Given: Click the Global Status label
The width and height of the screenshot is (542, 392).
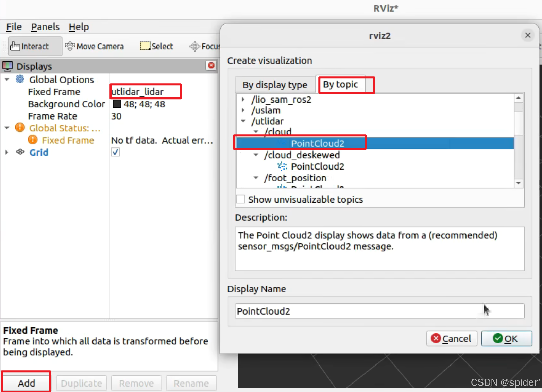Looking at the screenshot, I should [x=65, y=128].
